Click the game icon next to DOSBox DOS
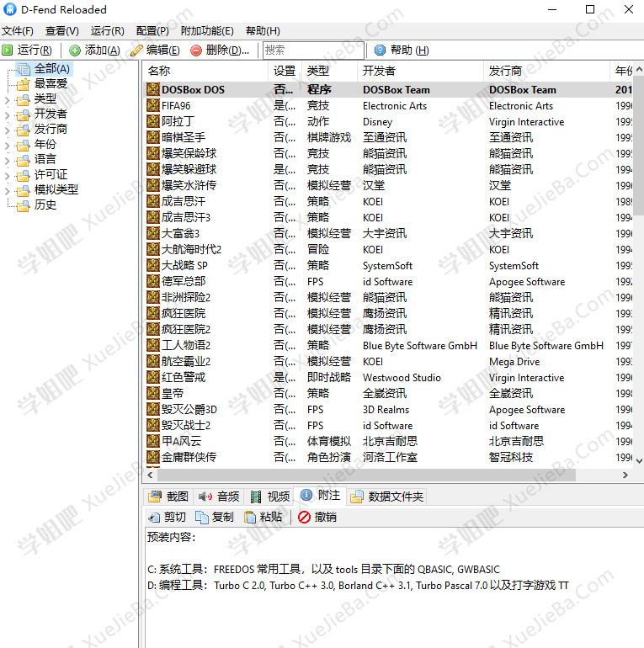 click(153, 89)
